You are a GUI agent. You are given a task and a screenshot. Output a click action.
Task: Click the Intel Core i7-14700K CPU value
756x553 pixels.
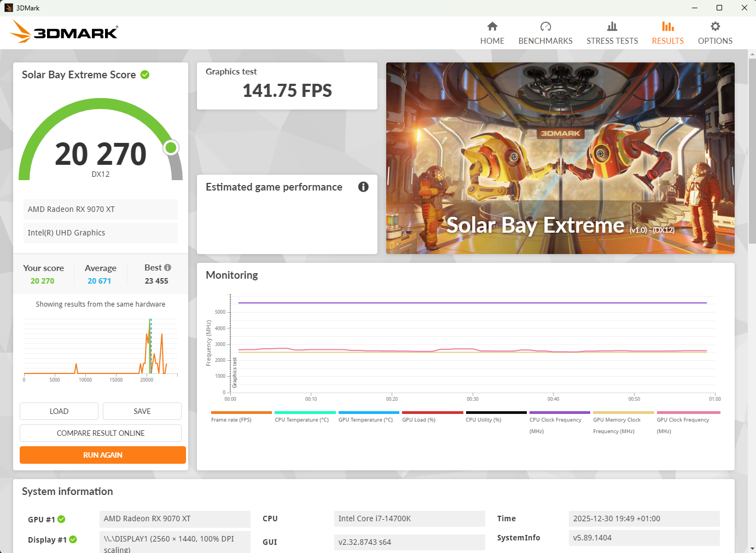coord(410,519)
